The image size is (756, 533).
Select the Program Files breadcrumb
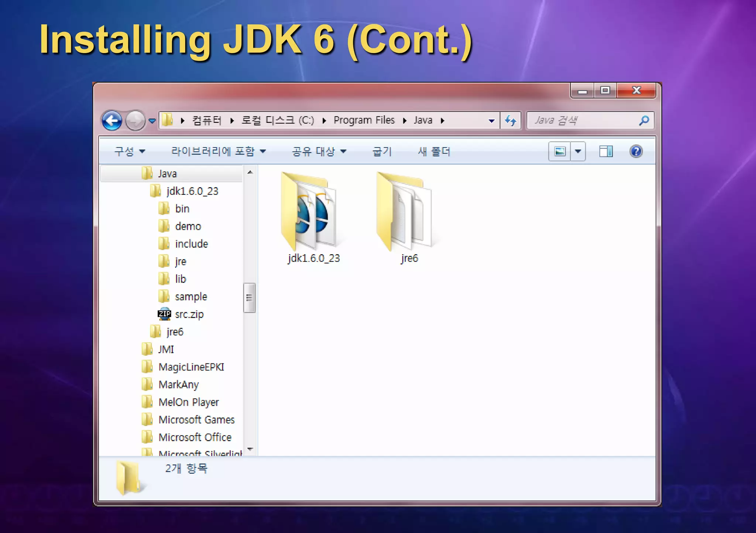[x=364, y=120]
